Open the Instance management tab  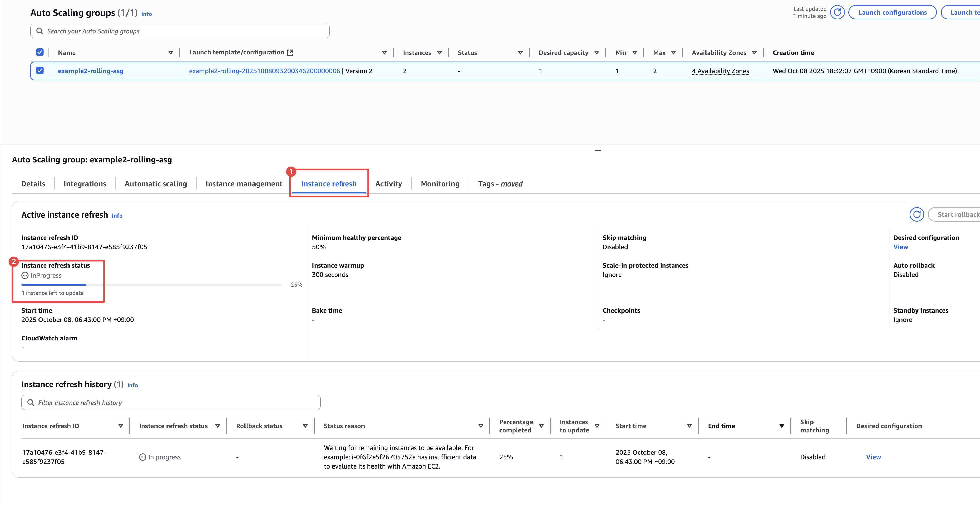pyautogui.click(x=244, y=184)
